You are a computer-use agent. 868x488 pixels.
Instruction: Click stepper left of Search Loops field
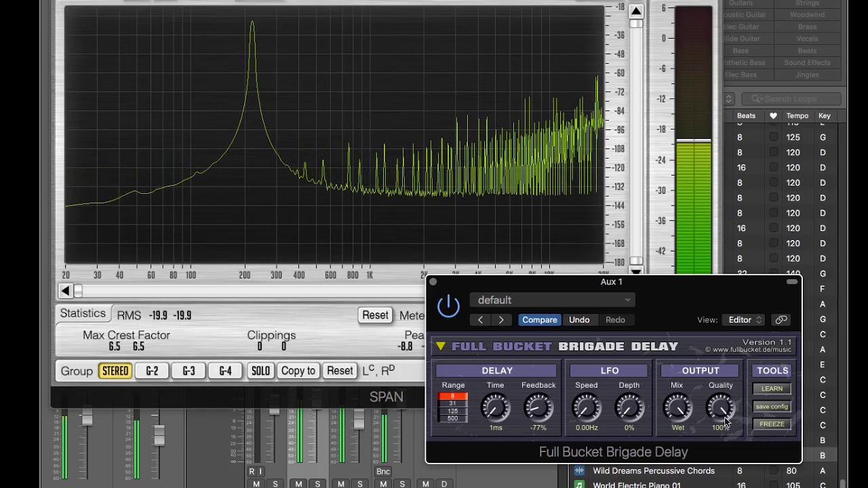[x=729, y=99]
